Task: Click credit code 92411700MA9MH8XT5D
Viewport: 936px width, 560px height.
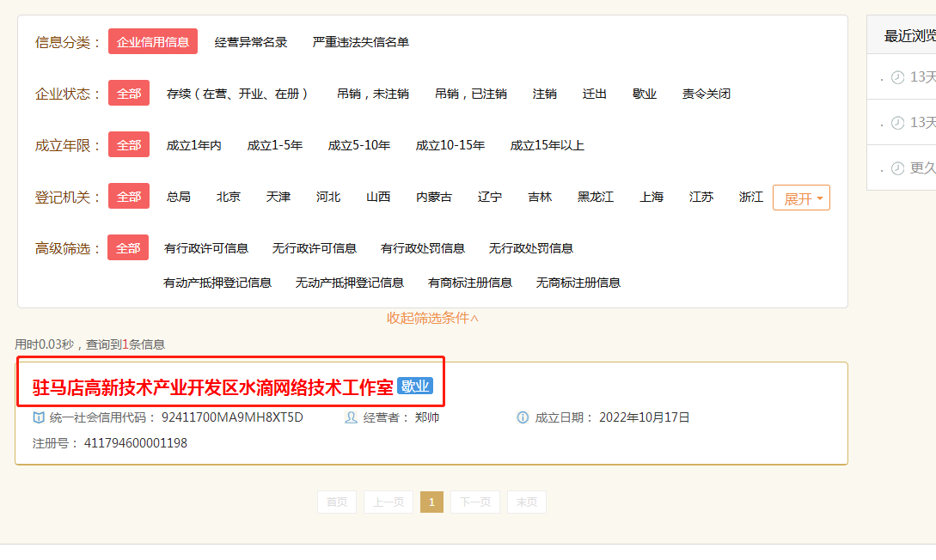Action: 232,417
